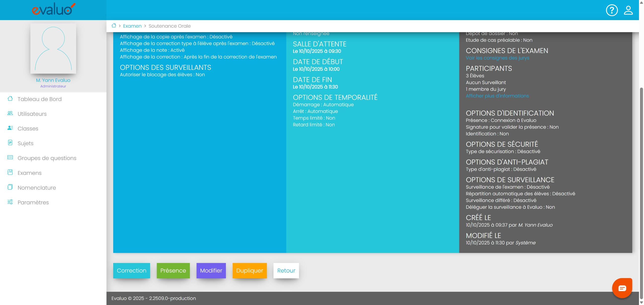Go to the Examens menu item
This screenshot has width=644, height=305.
[29, 173]
